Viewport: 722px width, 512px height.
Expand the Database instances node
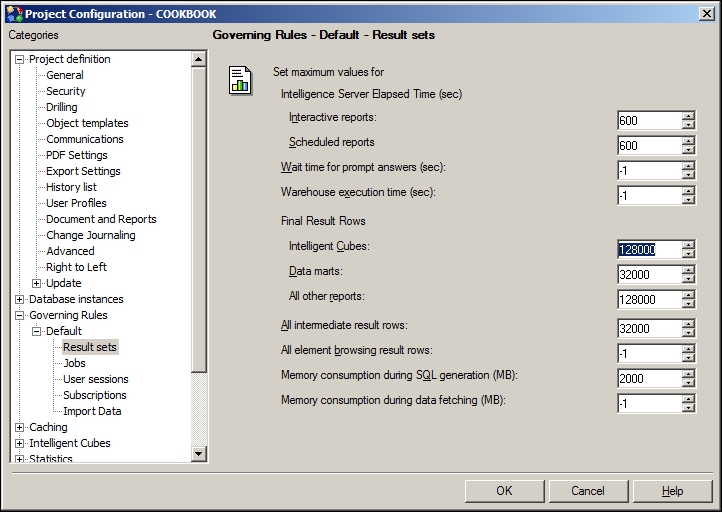click(19, 299)
